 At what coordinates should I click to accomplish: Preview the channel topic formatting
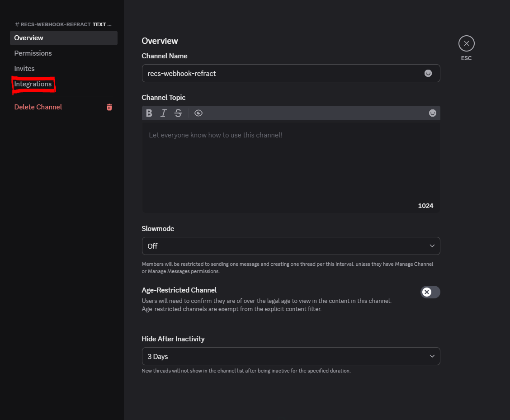tap(198, 113)
